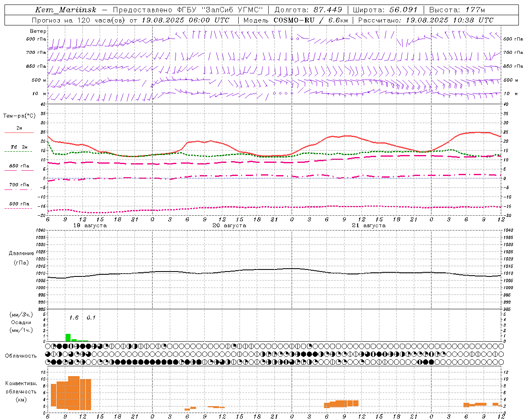Select the text Предоставлено ФГБУ "ЗапСиб УГМС"
Image resolution: width=525 pixels, height=420 pixels.
(188, 10)
